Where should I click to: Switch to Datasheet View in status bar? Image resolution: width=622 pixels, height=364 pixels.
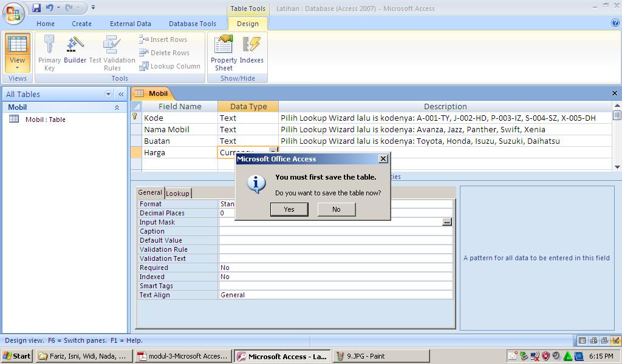(x=582, y=340)
